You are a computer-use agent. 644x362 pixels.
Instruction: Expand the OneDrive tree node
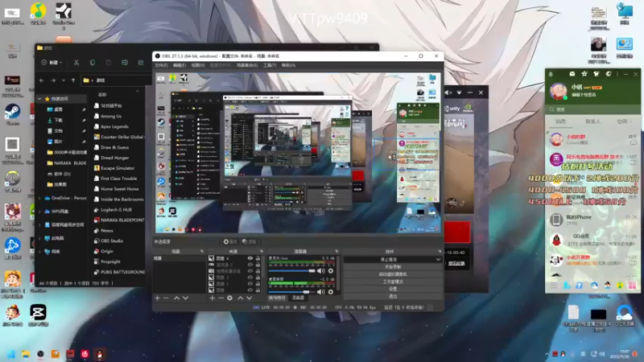coord(39,198)
